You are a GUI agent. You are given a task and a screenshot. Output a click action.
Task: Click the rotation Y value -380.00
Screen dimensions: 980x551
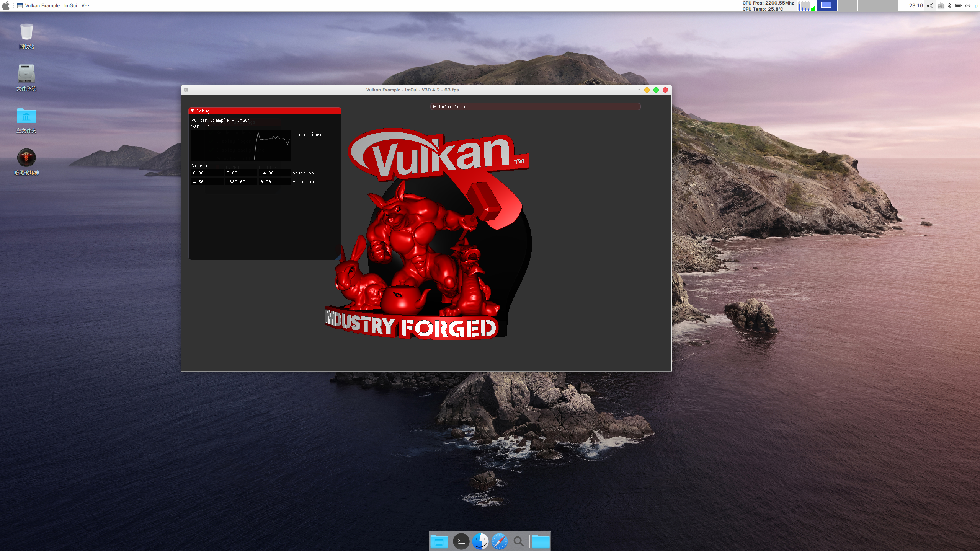coord(240,182)
